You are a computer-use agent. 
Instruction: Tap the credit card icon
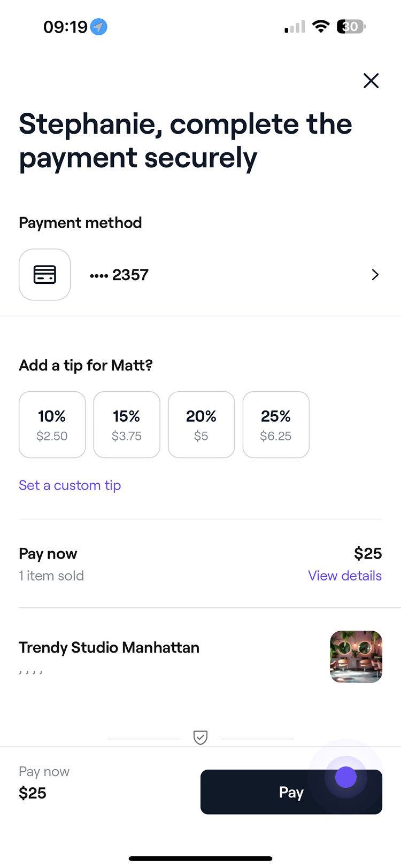coord(45,275)
